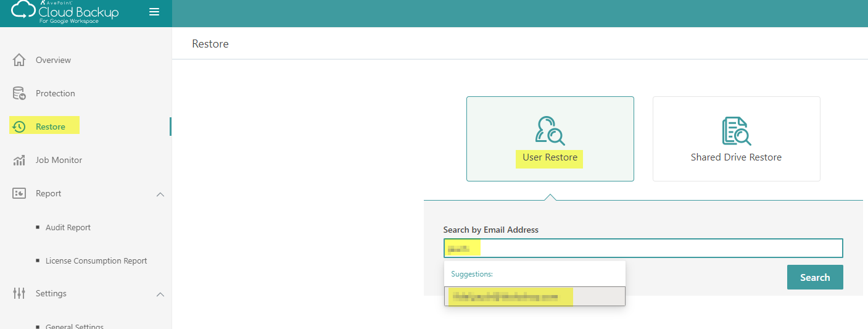
Task: Open General Settings in sidebar
Action: pyautogui.click(x=74, y=326)
